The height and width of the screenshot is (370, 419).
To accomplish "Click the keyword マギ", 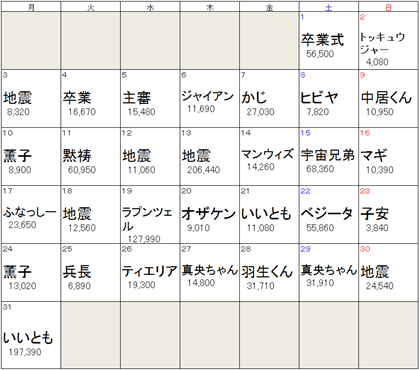I will tap(374, 156).
